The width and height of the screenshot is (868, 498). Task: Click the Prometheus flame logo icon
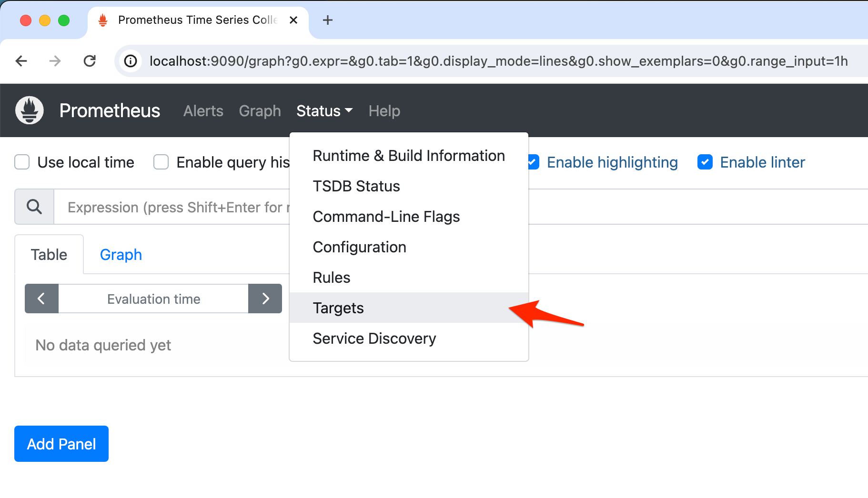30,110
